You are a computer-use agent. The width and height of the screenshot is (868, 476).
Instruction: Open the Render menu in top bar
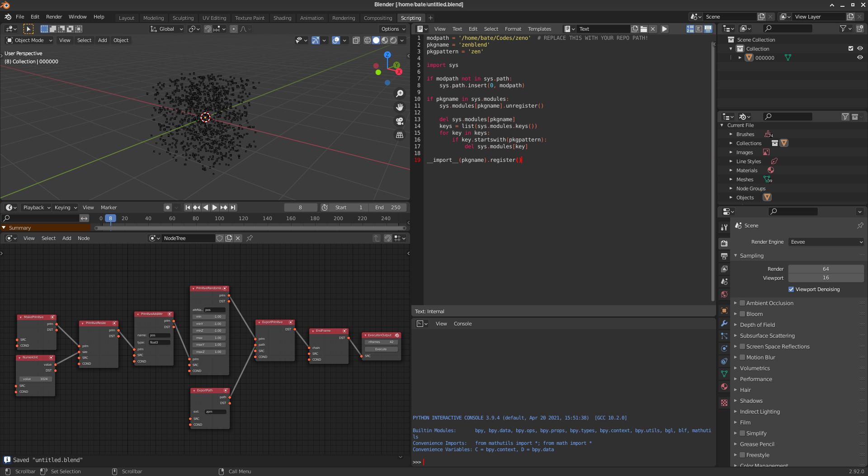[54, 17]
